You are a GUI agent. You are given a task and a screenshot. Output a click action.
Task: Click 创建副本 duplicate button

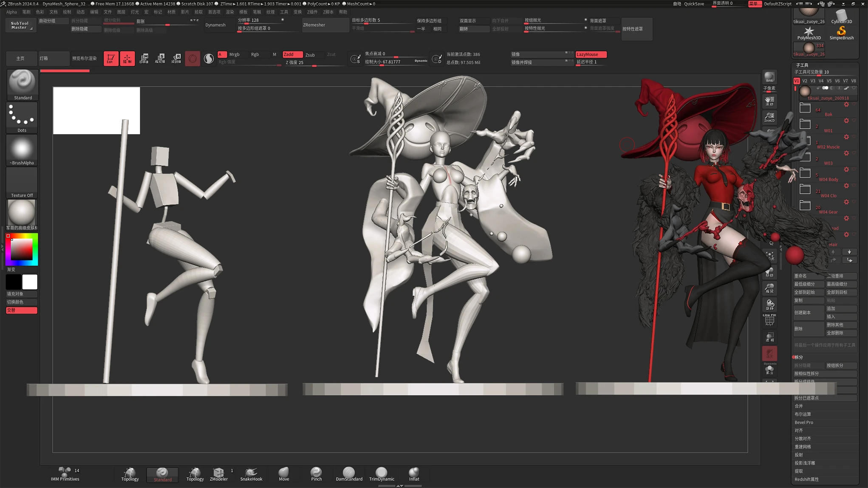[x=809, y=313]
